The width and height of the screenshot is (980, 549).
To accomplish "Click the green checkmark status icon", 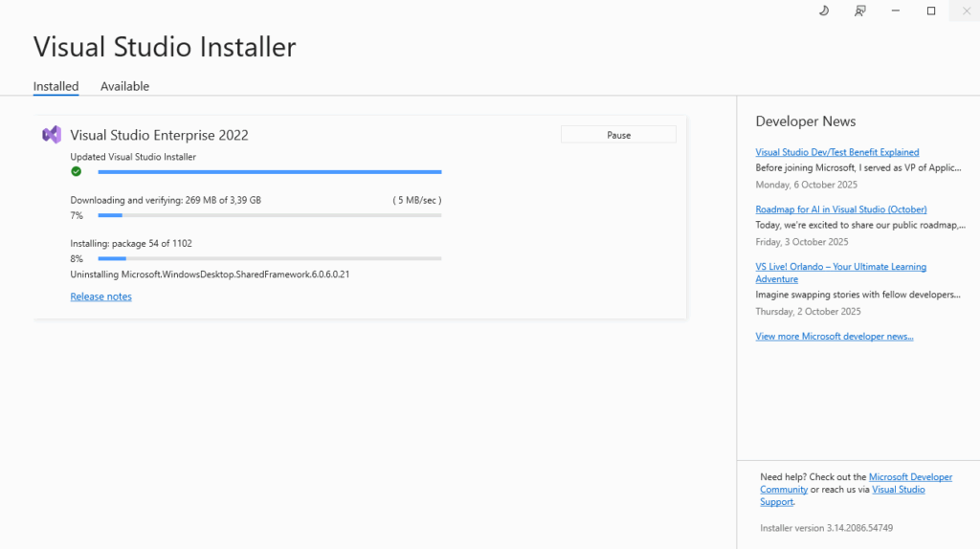I will (77, 171).
